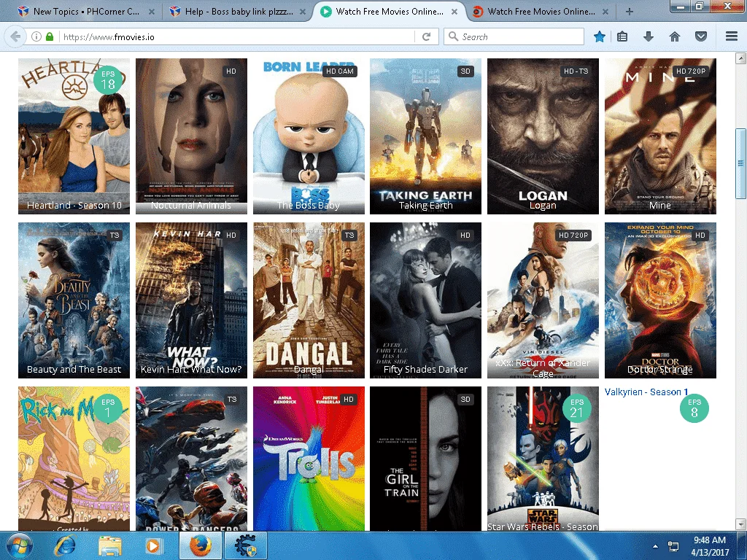
Task: Click the Firefox taskbar icon
Action: point(201,545)
